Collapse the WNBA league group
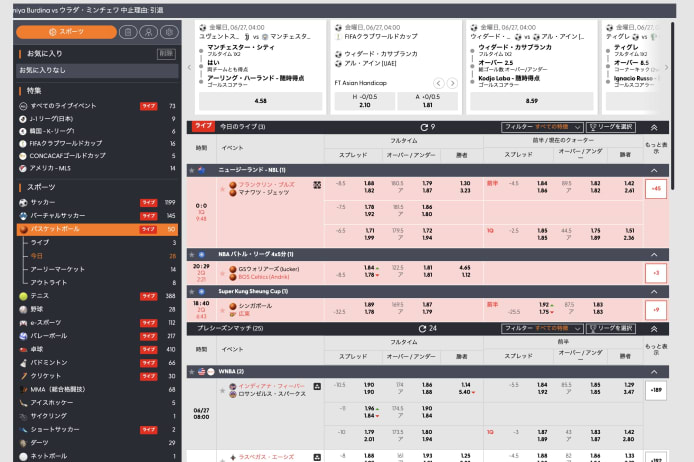This screenshot has height=462, width=694. point(654,372)
